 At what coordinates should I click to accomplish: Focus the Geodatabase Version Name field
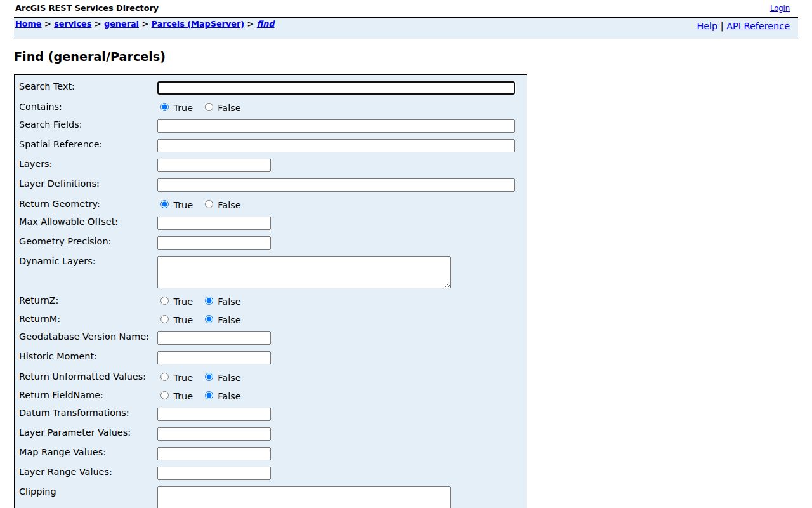[x=214, y=338]
